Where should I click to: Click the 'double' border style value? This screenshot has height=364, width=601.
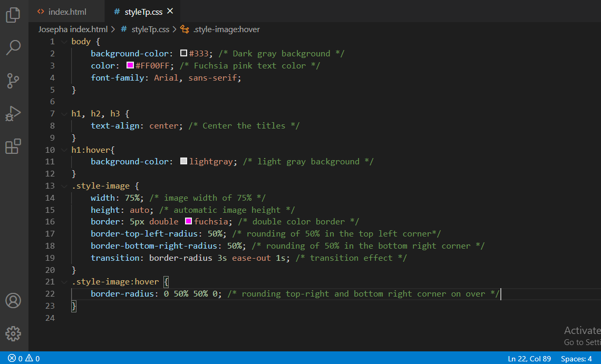tap(163, 222)
